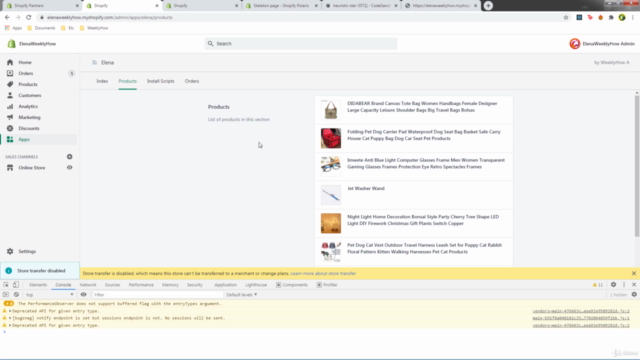Viewport: 640px width, 360px height.
Task: Switch to the Install Scripts tab
Action: point(160,81)
